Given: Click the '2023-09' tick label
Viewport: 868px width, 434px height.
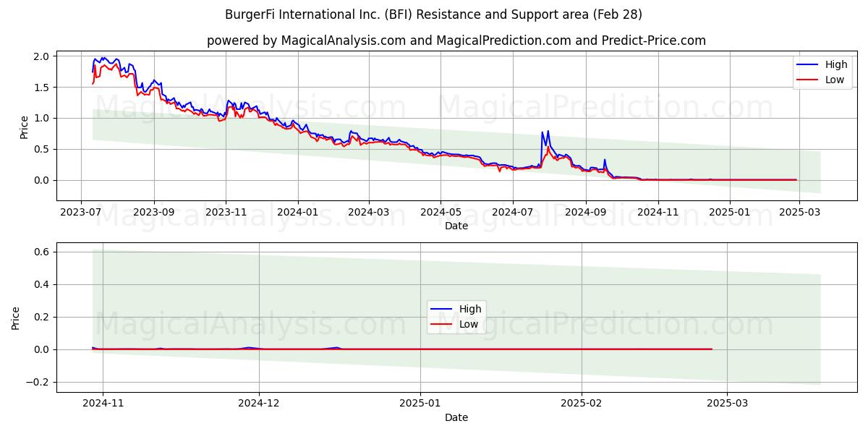Looking at the screenshot, I should (x=154, y=212).
